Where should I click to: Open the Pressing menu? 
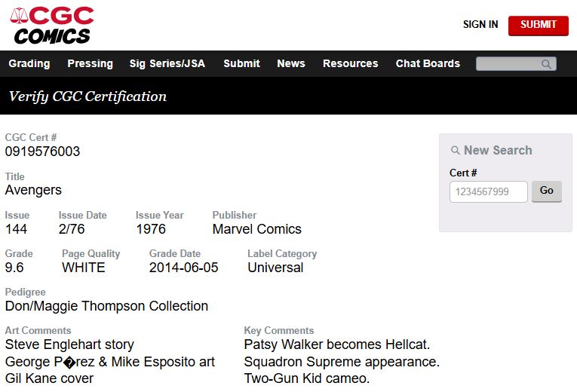point(90,63)
